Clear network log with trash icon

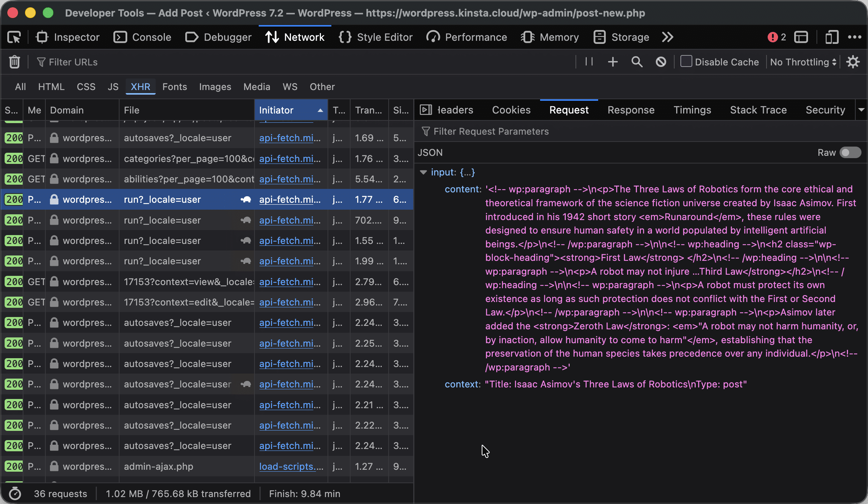[x=15, y=62]
